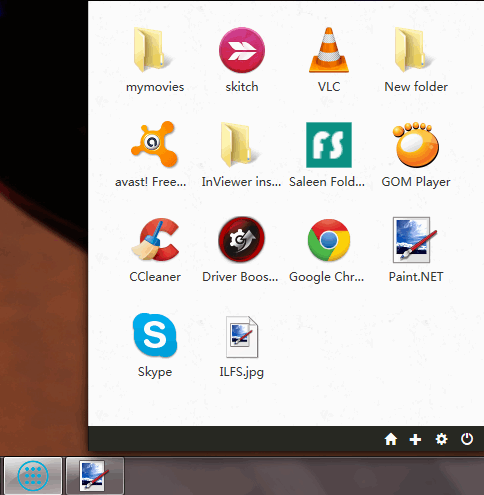Launch the CCleaner icon
Image resolution: width=484 pixels, height=495 pixels.
pyautogui.click(x=155, y=239)
